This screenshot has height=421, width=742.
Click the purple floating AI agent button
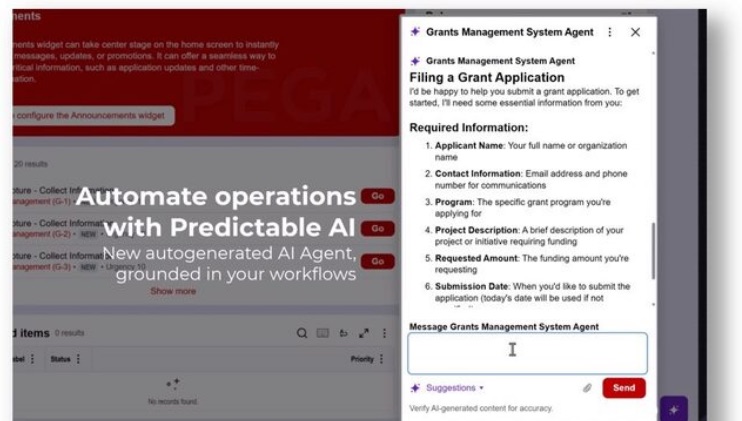[x=674, y=410]
